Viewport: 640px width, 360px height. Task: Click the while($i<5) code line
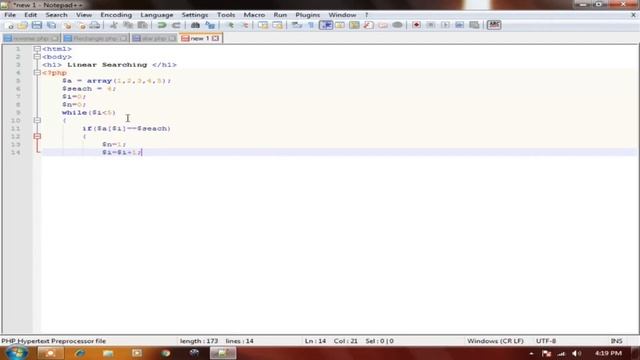pyautogui.click(x=89, y=113)
